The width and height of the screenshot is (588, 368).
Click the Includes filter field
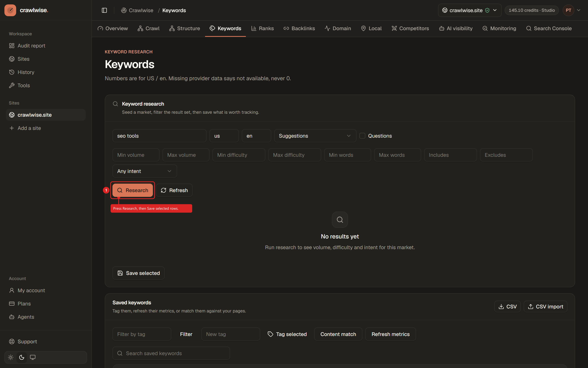point(451,155)
